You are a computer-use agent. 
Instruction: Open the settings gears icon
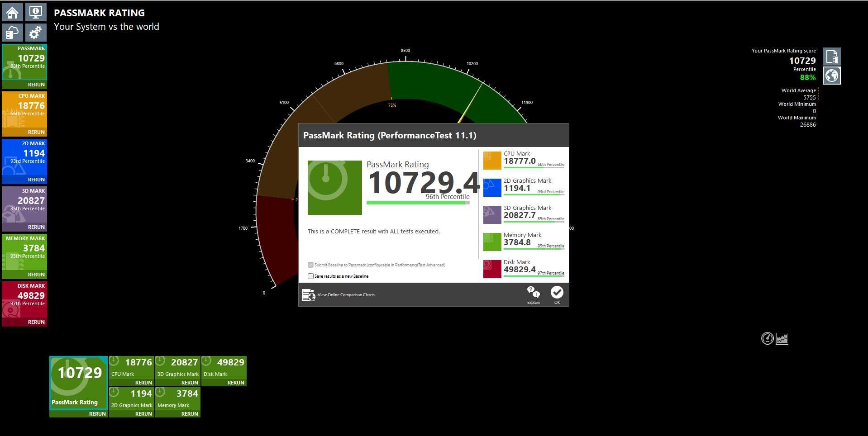36,33
